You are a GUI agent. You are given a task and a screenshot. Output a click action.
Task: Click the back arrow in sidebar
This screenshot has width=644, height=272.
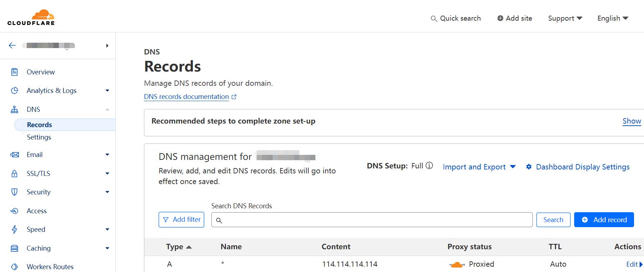[x=12, y=46]
